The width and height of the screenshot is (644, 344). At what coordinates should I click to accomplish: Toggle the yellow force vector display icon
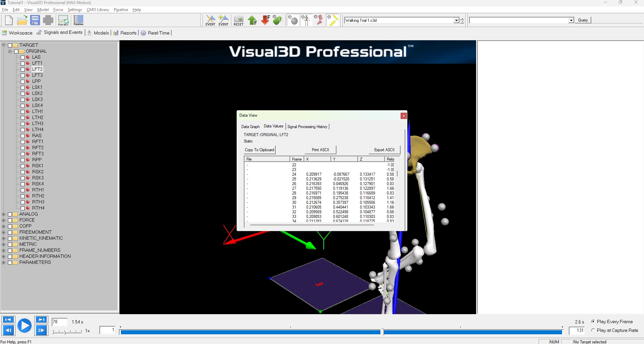(332, 20)
